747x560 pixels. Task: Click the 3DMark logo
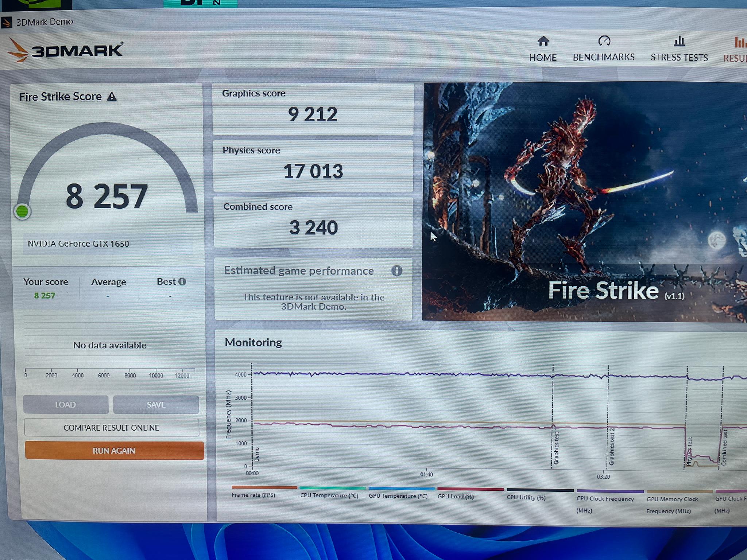click(x=65, y=50)
